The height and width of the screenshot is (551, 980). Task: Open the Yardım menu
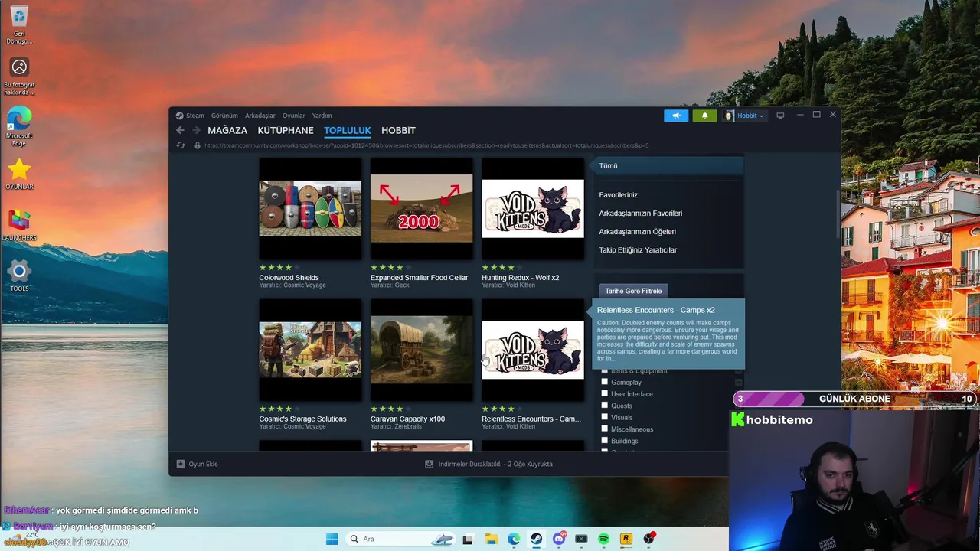tap(322, 116)
